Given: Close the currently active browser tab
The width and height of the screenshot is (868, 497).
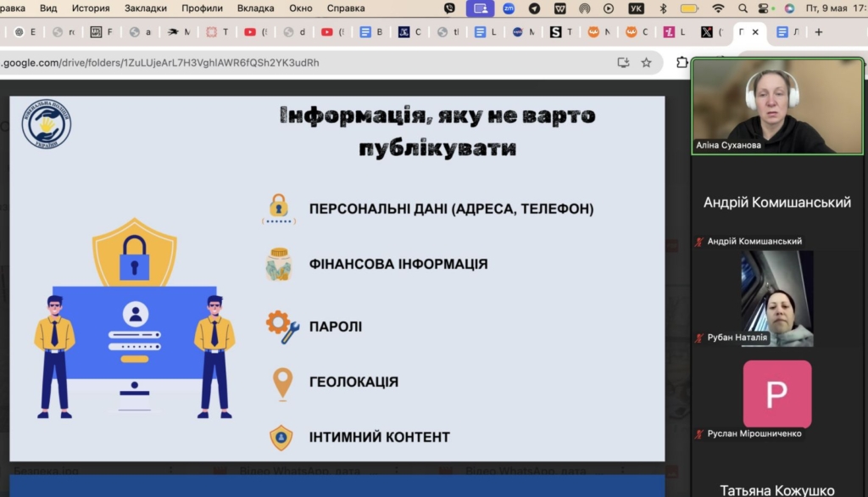Looking at the screenshot, I should (x=755, y=32).
